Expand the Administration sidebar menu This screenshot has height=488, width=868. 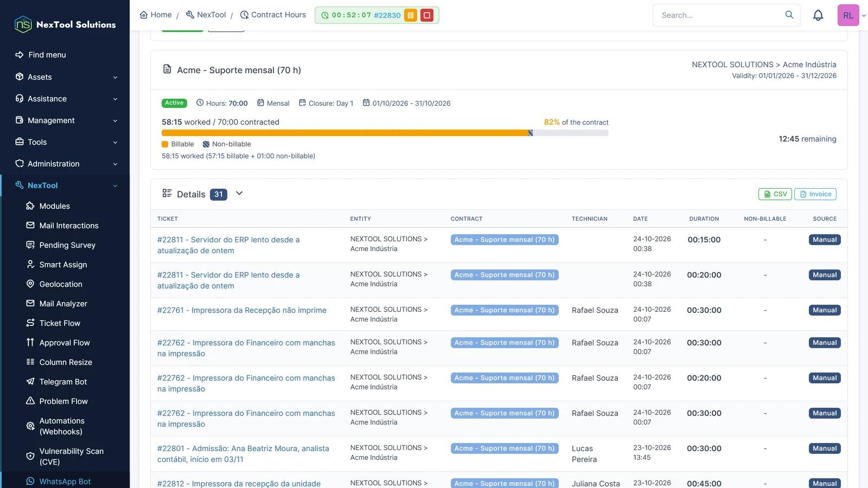point(65,164)
